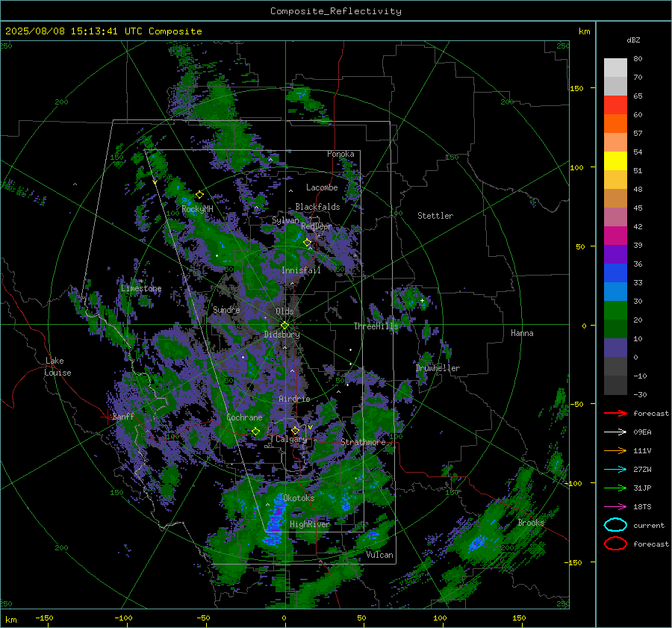Click the Sylvan label

[285, 220]
